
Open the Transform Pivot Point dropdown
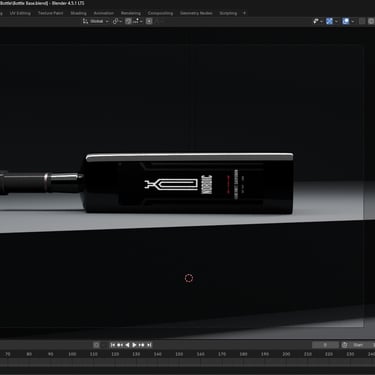point(117,21)
